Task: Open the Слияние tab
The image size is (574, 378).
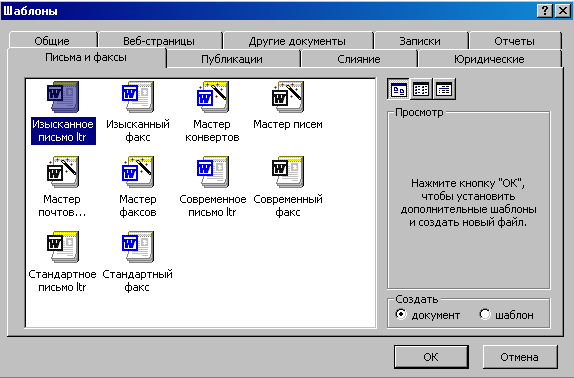Action: click(359, 59)
